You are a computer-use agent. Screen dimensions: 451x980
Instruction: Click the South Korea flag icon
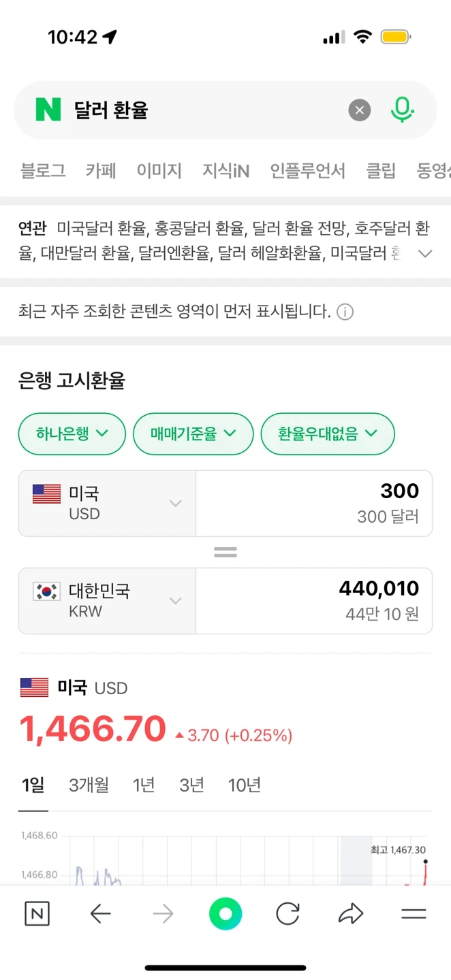(x=46, y=593)
